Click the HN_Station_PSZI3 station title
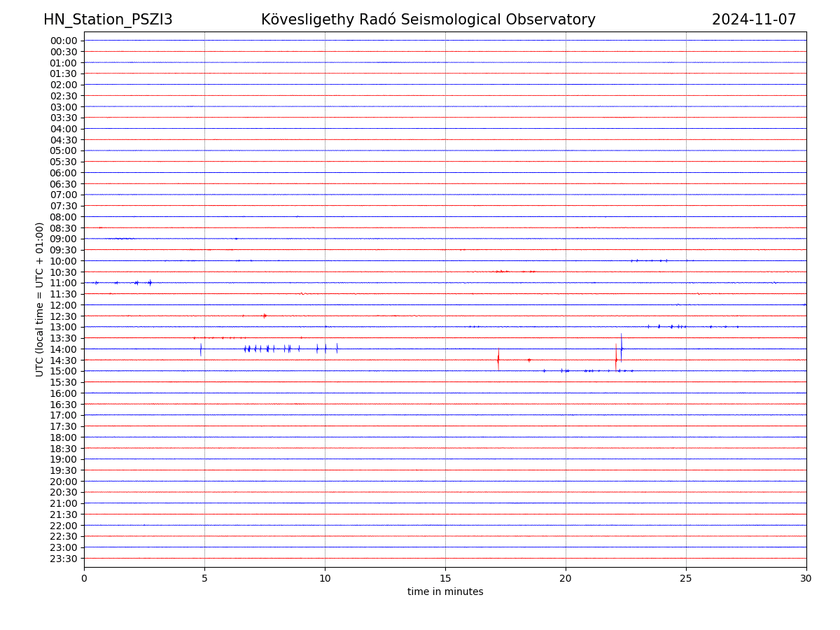The height and width of the screenshot is (630, 840). (108, 20)
